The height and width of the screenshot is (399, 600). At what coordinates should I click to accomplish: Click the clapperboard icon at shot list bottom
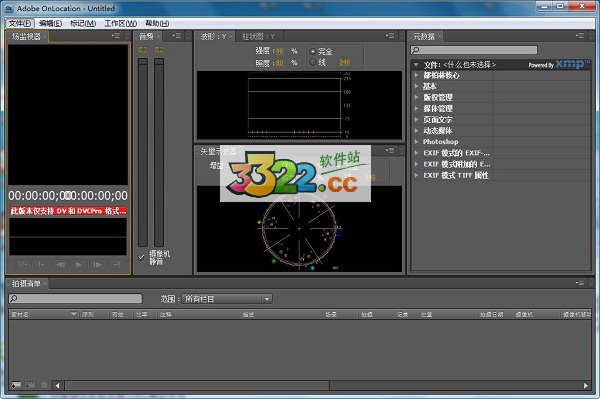31,385
